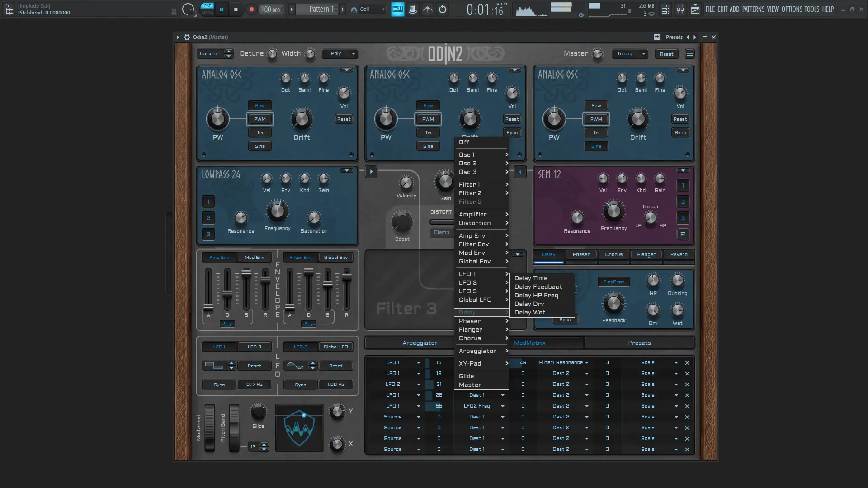Go to next preset arrow in title bar
The height and width of the screenshot is (488, 868).
(x=695, y=37)
